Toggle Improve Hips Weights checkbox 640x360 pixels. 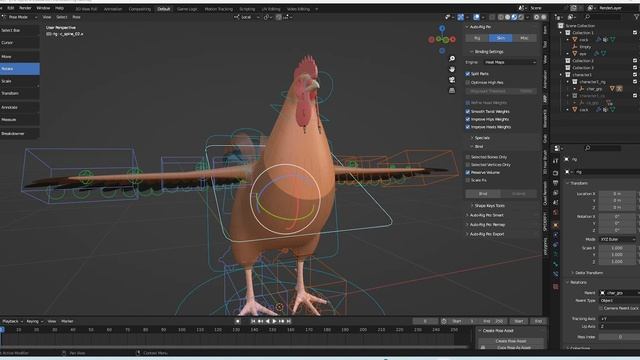tap(468, 119)
